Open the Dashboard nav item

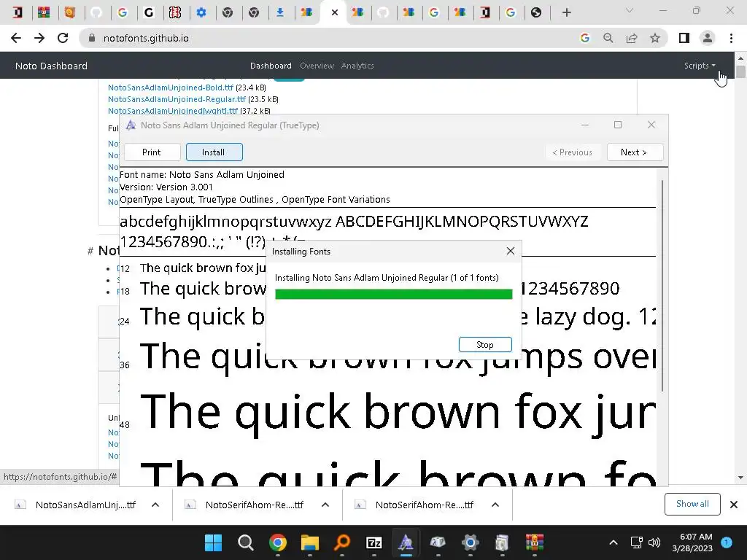coord(271,66)
